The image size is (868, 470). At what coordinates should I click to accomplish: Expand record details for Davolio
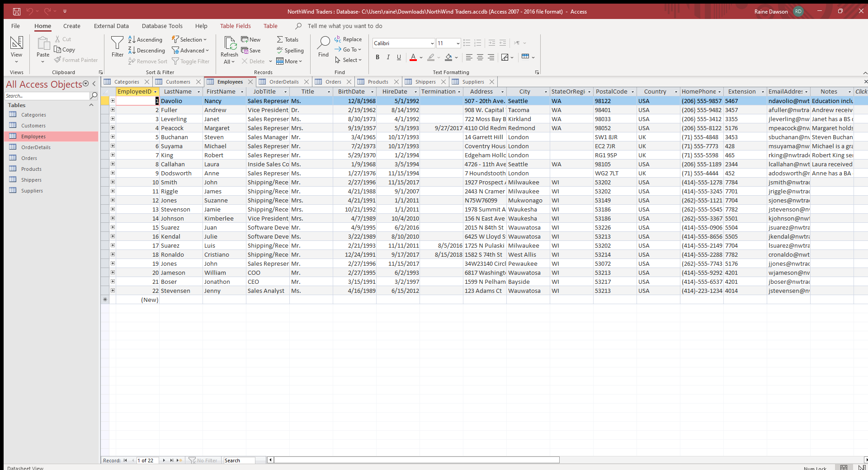[112, 100]
